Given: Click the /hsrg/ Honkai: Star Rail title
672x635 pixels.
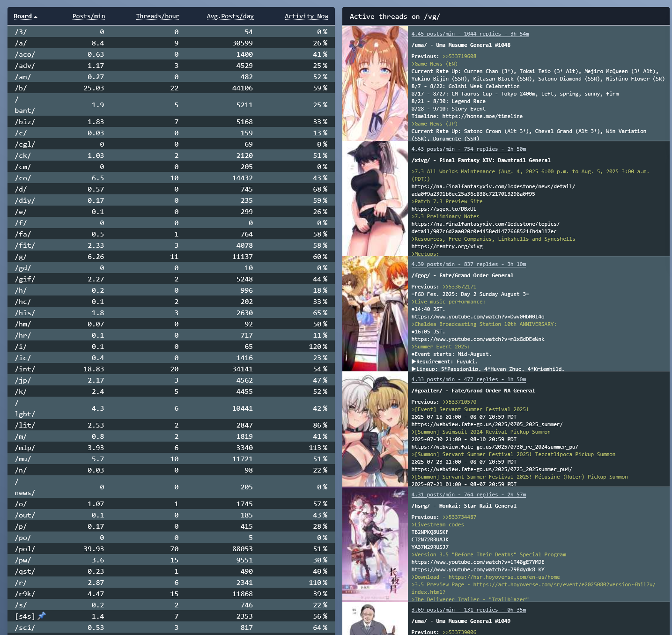Looking at the screenshot, I should 464,506.
